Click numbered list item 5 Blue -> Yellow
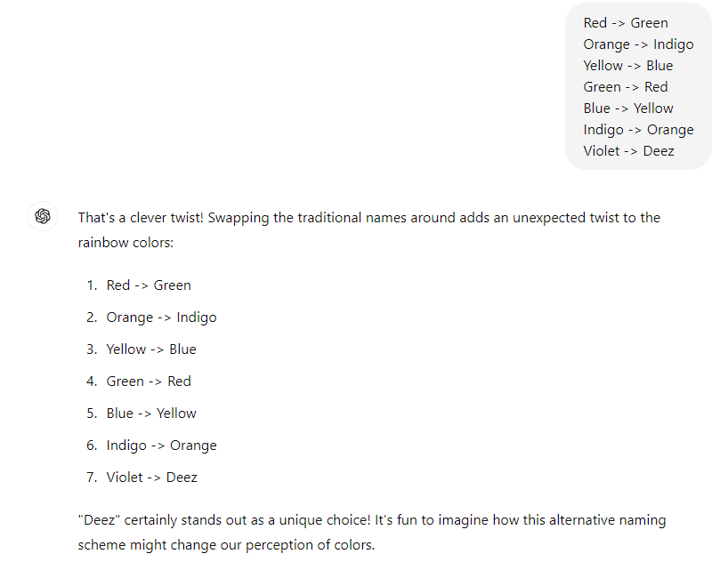The width and height of the screenshot is (728, 562). (x=142, y=413)
